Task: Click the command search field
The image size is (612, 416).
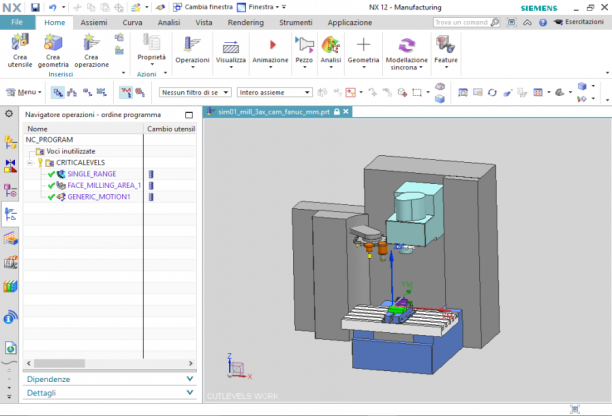Action: tap(462, 22)
